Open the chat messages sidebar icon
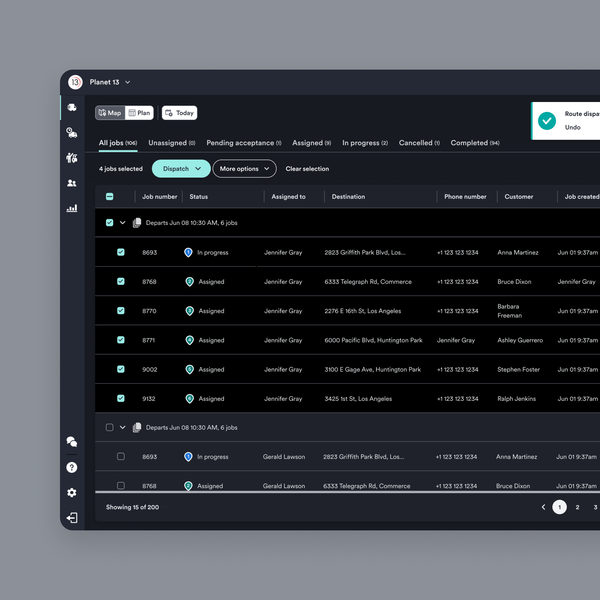600x600 pixels. 72,441
